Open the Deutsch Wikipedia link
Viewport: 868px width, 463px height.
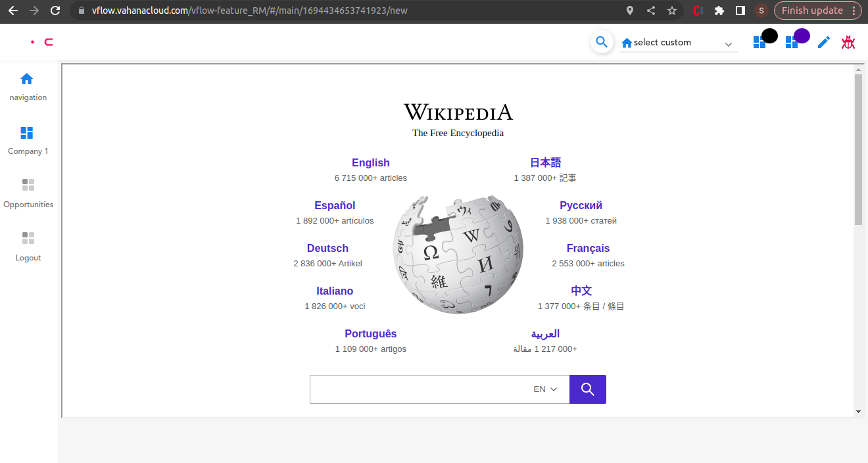click(x=327, y=249)
